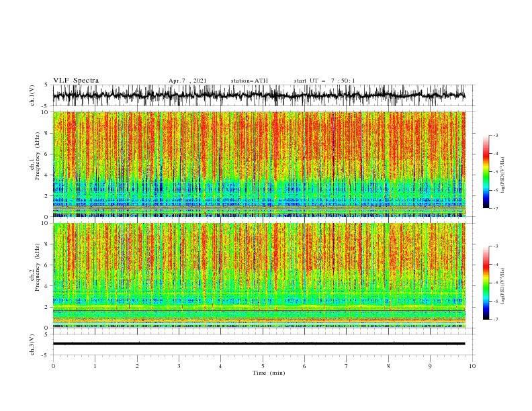
Task: Click the "6" kHz tick on ch.1 frequency axis
Action: (47, 154)
